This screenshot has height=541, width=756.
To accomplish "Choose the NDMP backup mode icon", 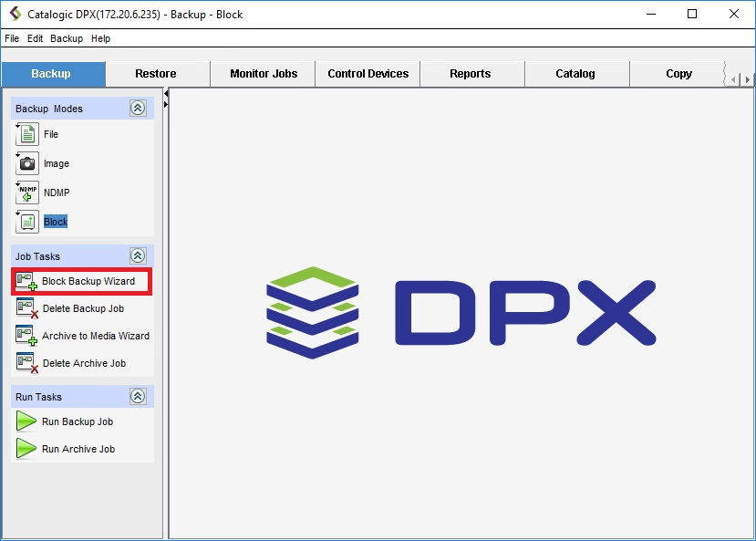I will 27,192.
